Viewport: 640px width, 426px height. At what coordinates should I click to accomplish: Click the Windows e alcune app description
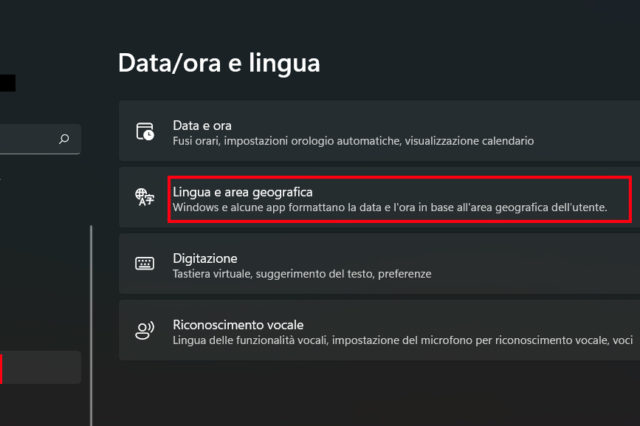click(388, 208)
